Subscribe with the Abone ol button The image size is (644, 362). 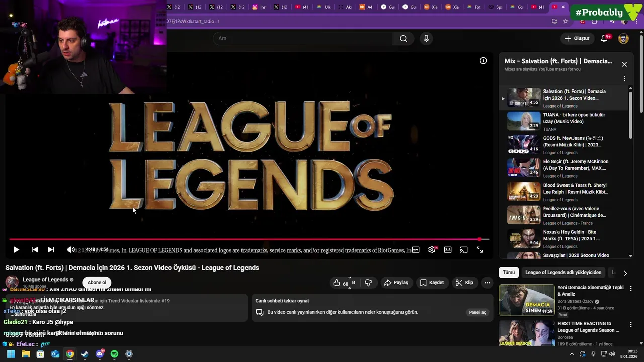(x=97, y=282)
